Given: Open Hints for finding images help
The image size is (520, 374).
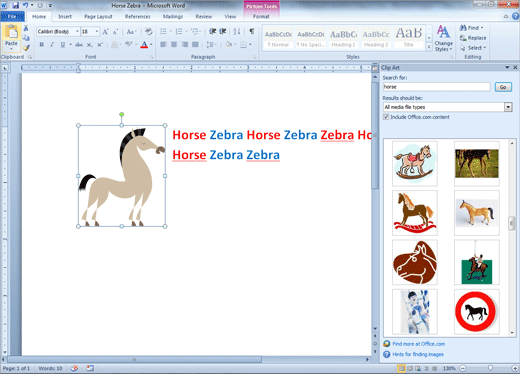Looking at the screenshot, I should [418, 354].
